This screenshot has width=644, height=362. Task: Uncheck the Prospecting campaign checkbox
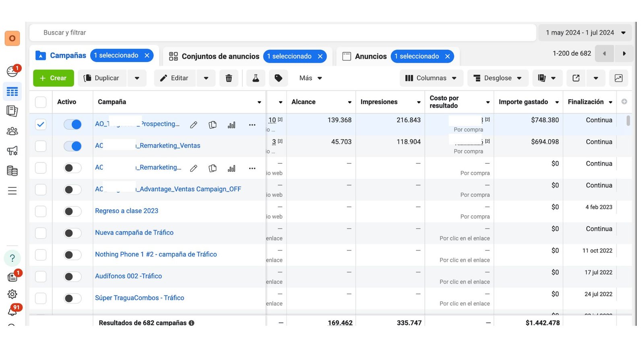coord(41,124)
